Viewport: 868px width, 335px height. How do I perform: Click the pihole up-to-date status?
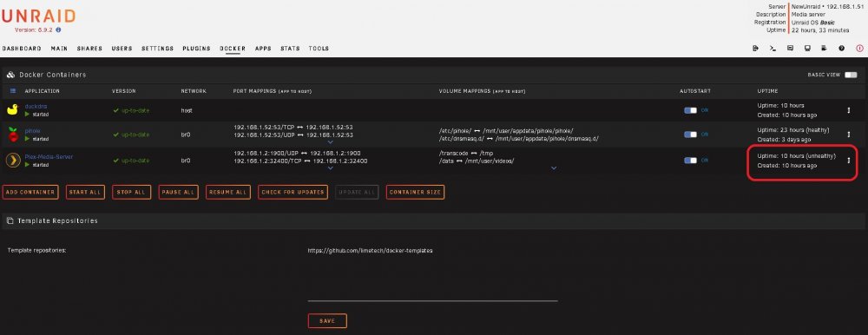click(131, 135)
